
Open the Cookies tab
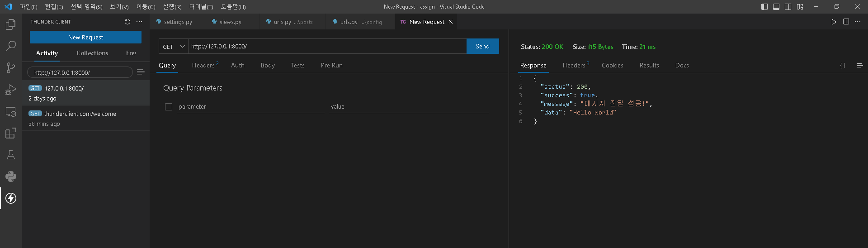(612, 66)
